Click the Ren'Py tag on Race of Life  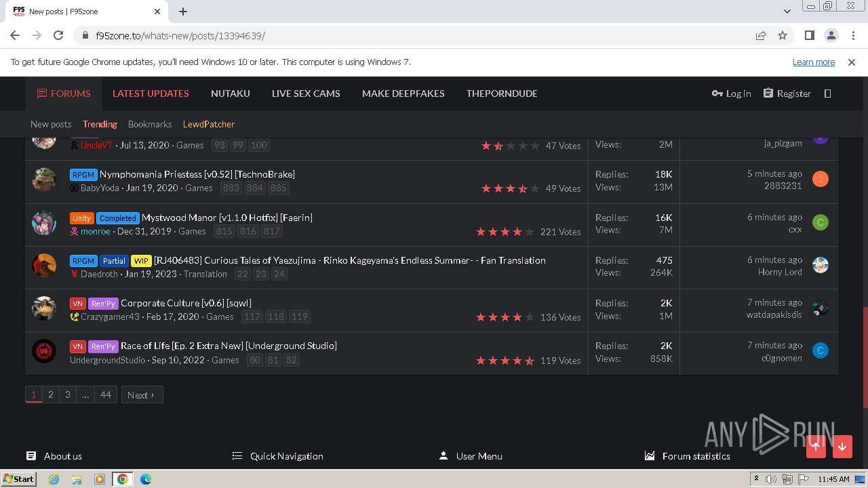(103, 346)
